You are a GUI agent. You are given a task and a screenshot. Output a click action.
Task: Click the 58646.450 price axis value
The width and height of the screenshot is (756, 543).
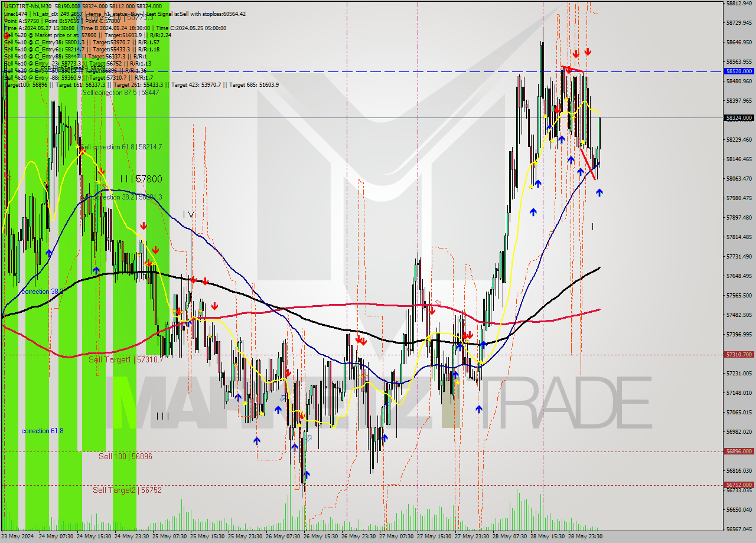(739, 42)
